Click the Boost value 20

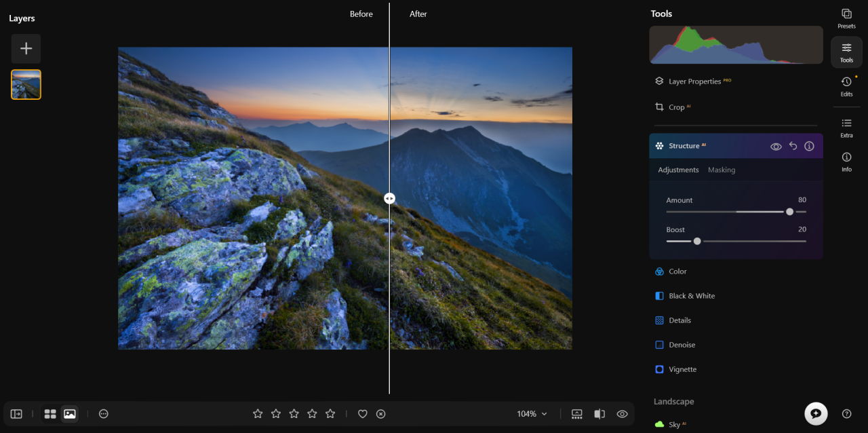[x=802, y=229]
